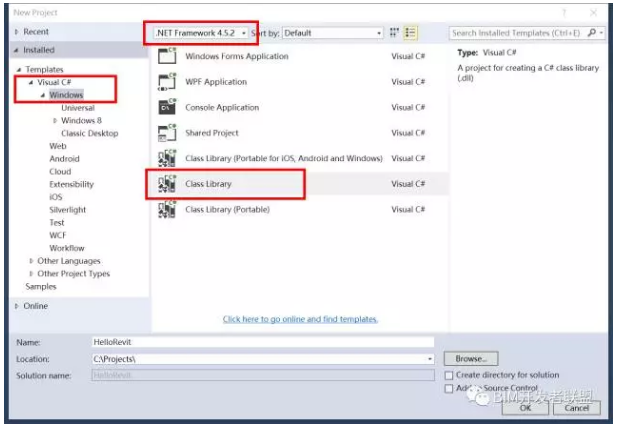Image resolution: width=621 pixels, height=428 pixels.
Task: Select the Console Application template icon
Action: click(x=167, y=107)
